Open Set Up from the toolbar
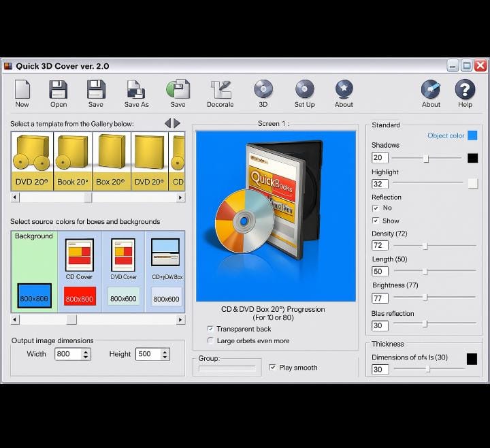Viewport: 490px width, 448px height. [x=304, y=89]
